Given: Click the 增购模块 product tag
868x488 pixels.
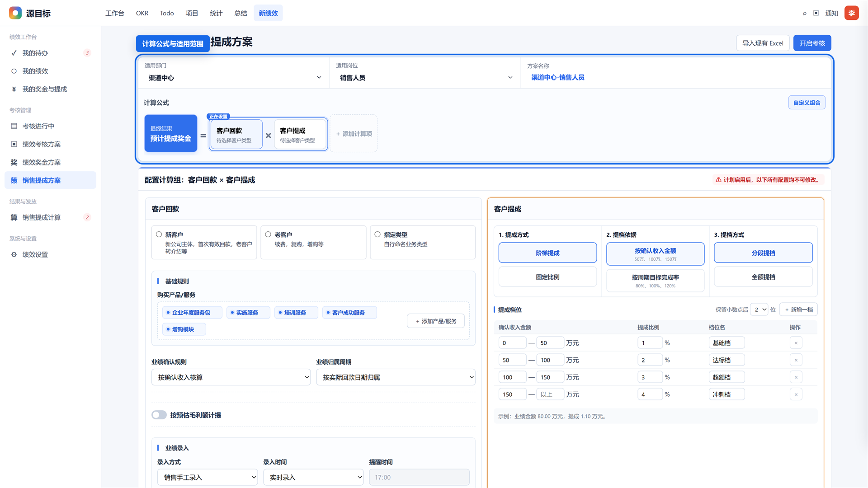Looking at the screenshot, I should click(x=184, y=329).
